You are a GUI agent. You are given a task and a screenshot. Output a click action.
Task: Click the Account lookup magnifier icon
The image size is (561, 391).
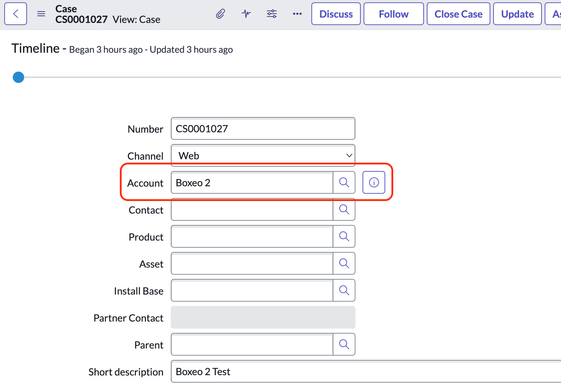[x=344, y=182]
